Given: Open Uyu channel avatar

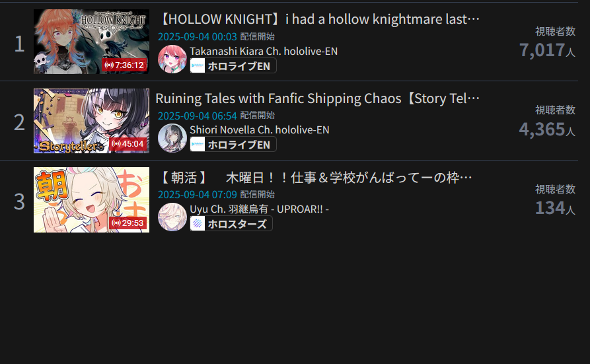Looking at the screenshot, I should [172, 217].
